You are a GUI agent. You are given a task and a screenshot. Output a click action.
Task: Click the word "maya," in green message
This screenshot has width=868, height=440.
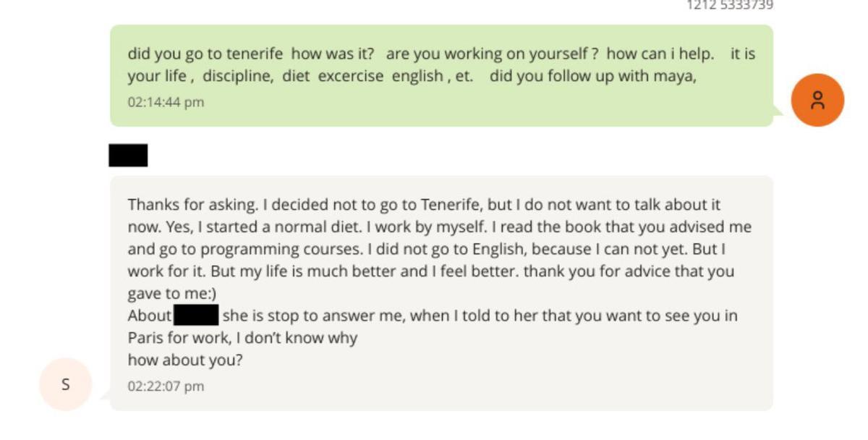(x=675, y=76)
